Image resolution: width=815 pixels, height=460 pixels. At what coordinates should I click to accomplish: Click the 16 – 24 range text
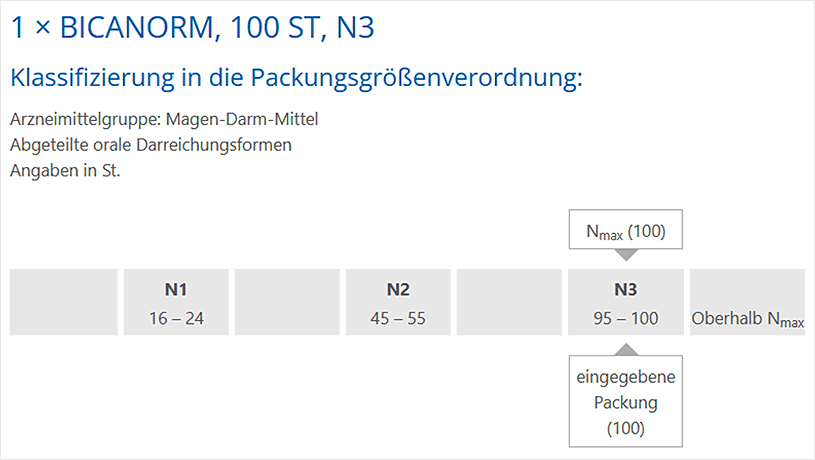click(176, 318)
